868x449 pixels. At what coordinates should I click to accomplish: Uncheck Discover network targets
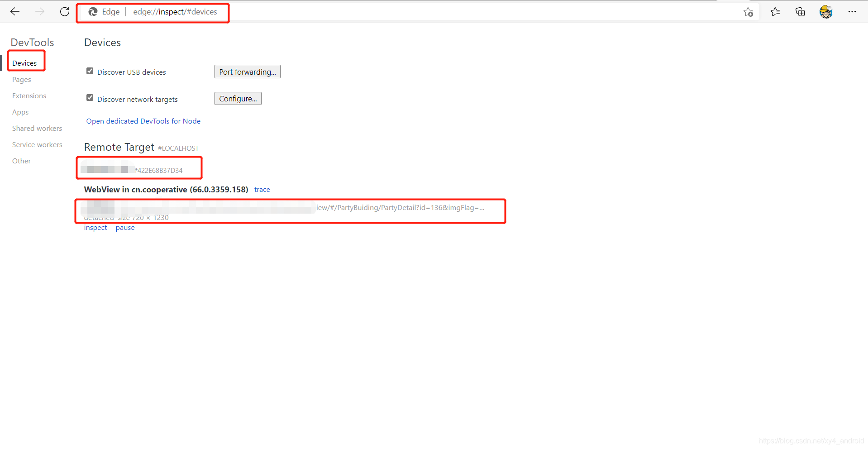tap(90, 97)
